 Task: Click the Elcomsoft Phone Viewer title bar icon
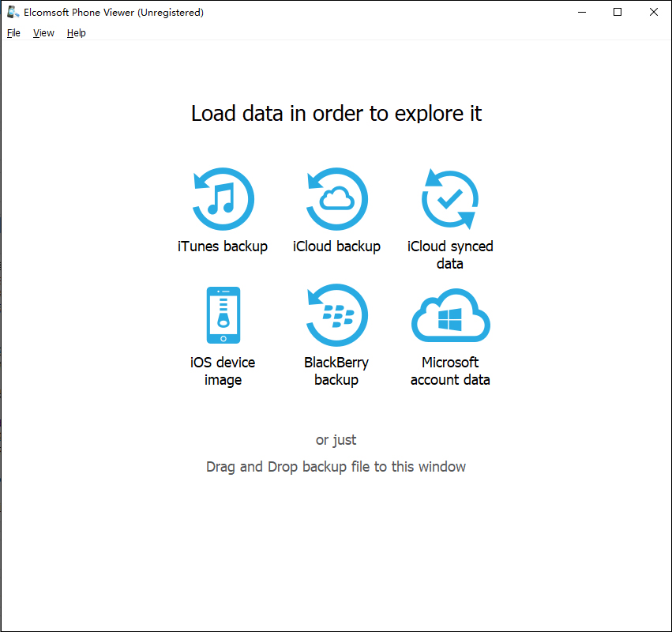click(x=13, y=12)
